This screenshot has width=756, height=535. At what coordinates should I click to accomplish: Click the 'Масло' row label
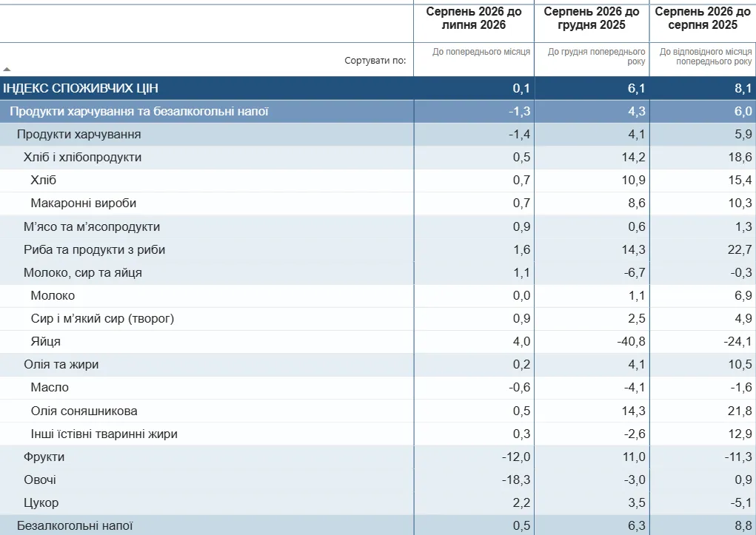click(x=50, y=388)
